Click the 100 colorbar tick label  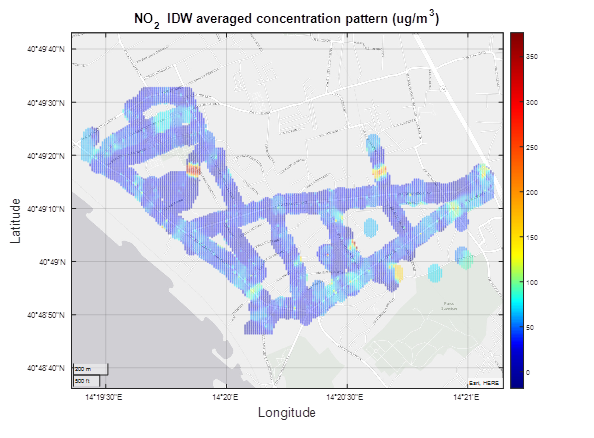532,283
